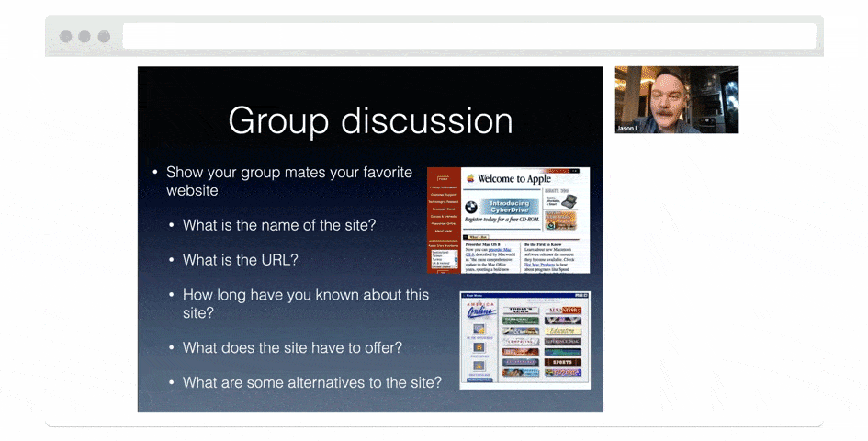Click 'Introducing CyberDrive' banner in Apple screenshot
The height and width of the screenshot is (441, 868).
[509, 207]
